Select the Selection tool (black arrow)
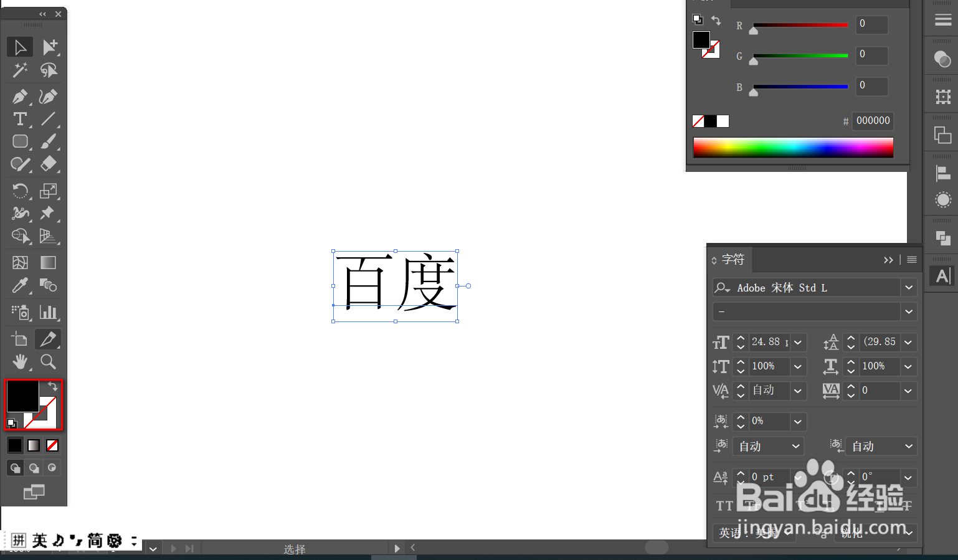The width and height of the screenshot is (958, 560). coord(20,47)
